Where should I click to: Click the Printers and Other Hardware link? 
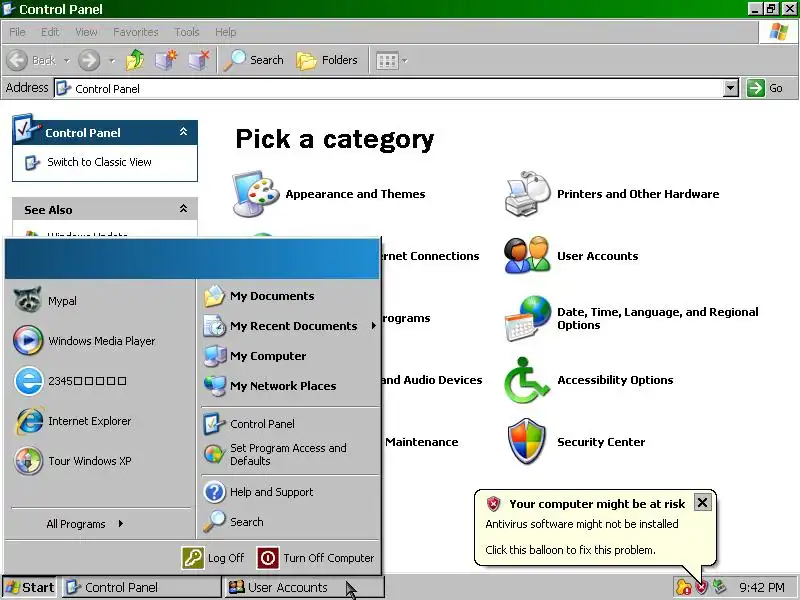[x=638, y=194]
